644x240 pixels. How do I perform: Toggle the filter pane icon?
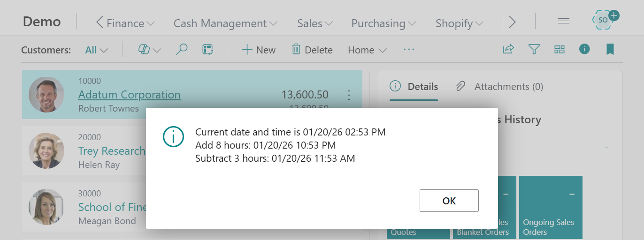(534, 49)
